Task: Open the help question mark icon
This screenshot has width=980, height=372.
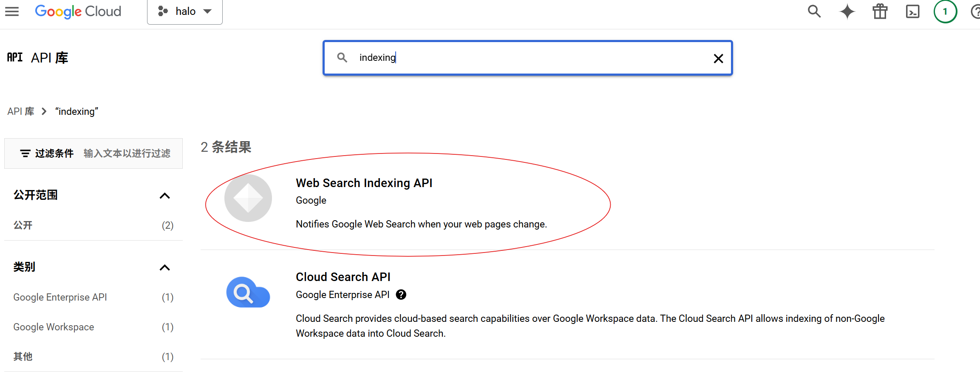Action: click(x=976, y=11)
